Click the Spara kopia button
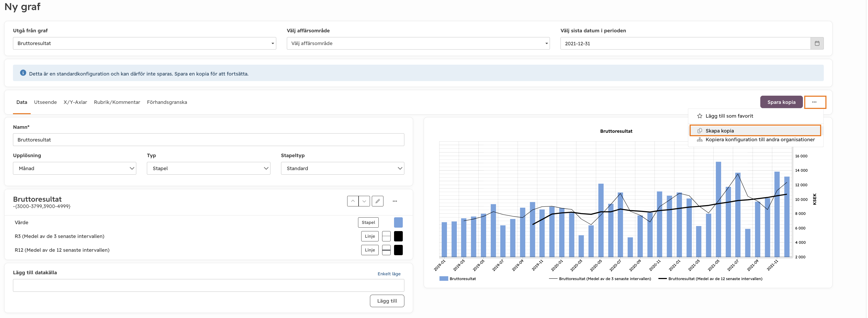 (781, 102)
